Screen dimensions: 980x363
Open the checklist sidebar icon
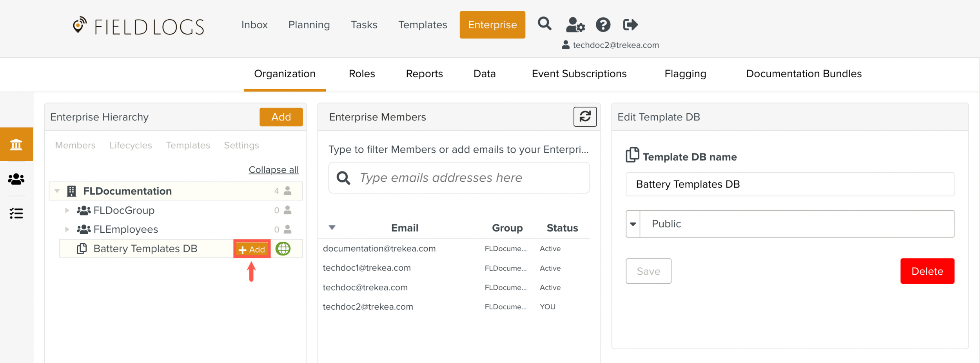tap(16, 213)
